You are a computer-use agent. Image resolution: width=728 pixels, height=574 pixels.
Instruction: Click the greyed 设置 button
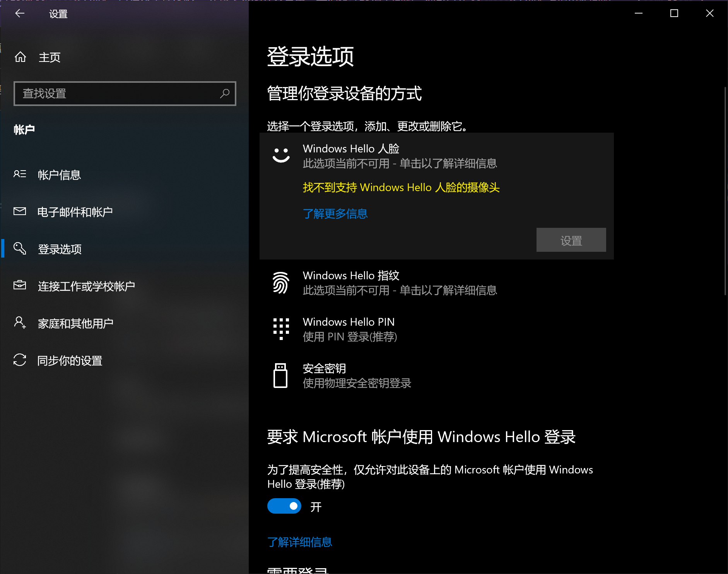[571, 240]
